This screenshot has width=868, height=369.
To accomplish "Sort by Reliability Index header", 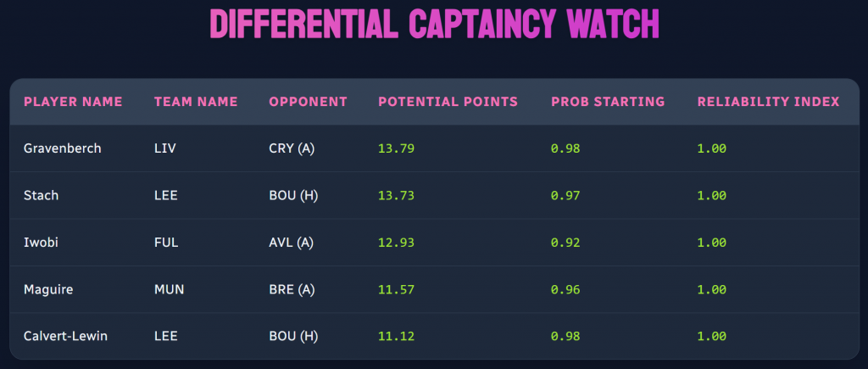I will [x=768, y=102].
